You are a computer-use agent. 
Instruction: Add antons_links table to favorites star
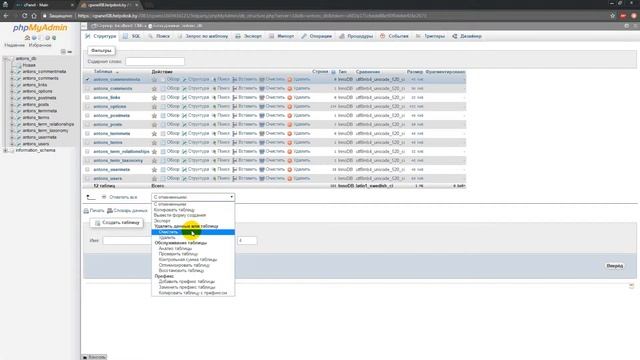tap(154, 98)
